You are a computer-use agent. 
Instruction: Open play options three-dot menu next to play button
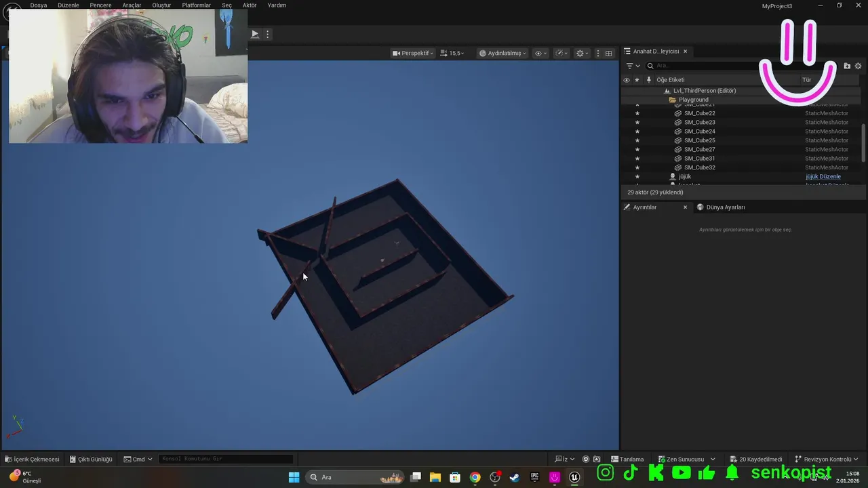click(x=268, y=34)
